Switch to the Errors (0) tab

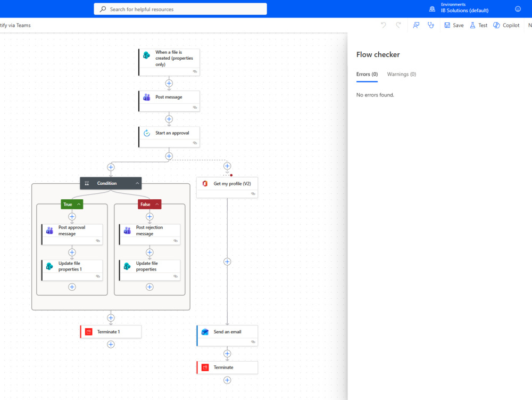click(367, 74)
